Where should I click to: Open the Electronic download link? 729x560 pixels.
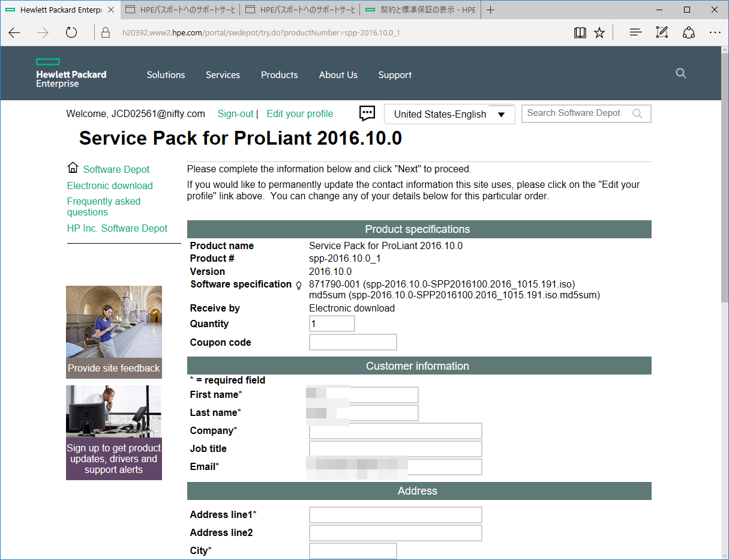pyautogui.click(x=110, y=185)
